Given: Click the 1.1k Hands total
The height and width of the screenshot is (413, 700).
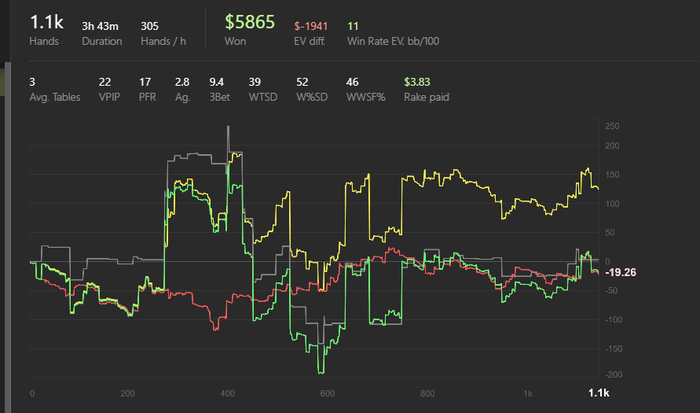Looking at the screenshot, I should (x=46, y=30).
